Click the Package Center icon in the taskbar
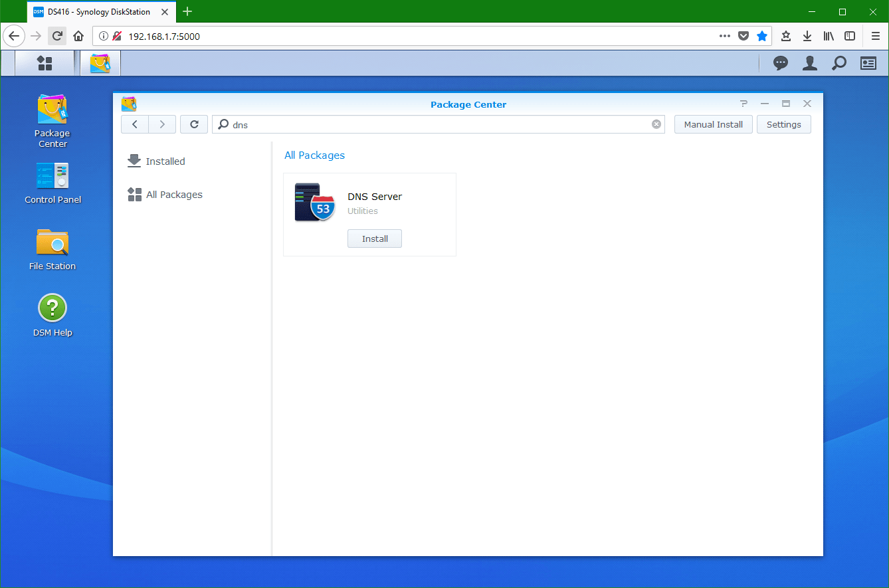The width and height of the screenshot is (889, 588). click(100, 62)
